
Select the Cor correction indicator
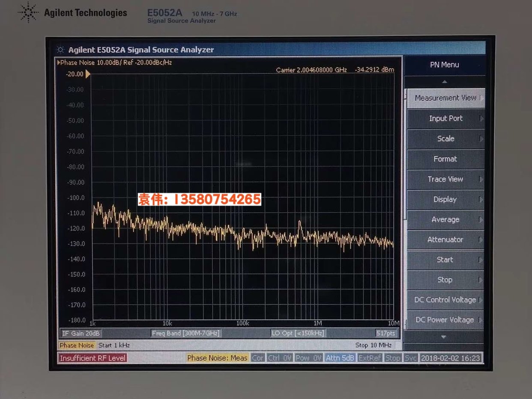point(258,357)
